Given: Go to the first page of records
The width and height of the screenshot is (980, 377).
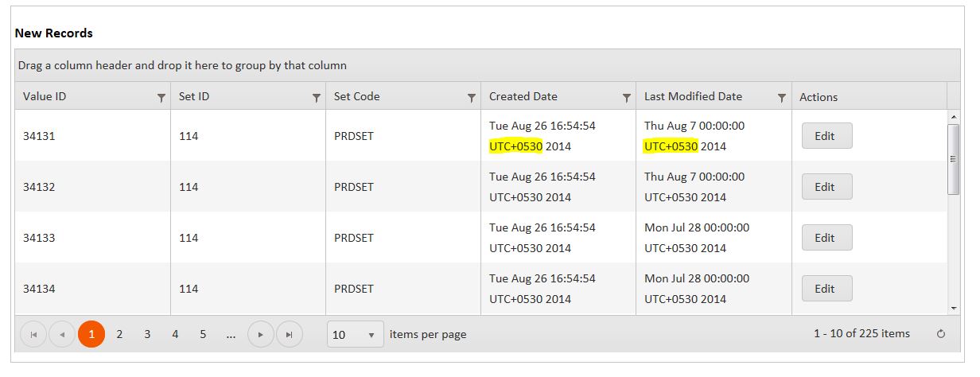Looking at the screenshot, I should (x=33, y=335).
